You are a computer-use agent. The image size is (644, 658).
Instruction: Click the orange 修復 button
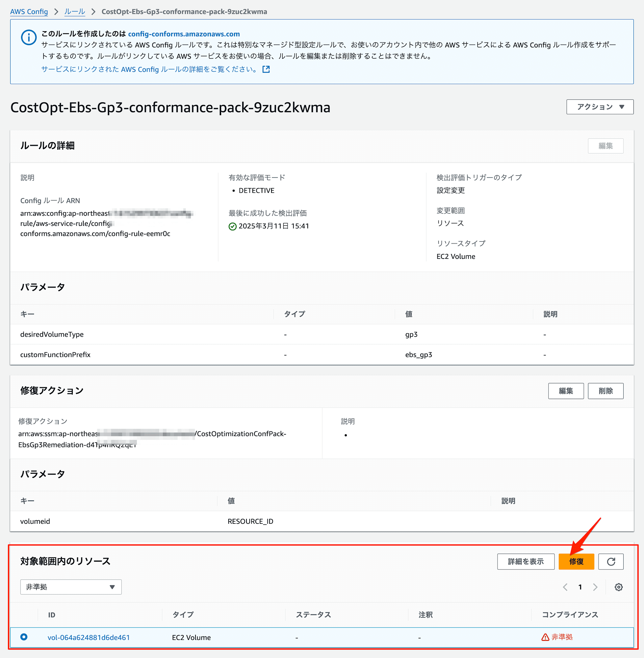576,562
